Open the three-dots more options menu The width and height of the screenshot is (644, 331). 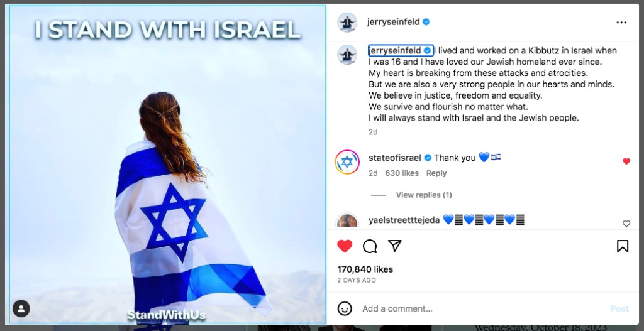click(x=621, y=23)
